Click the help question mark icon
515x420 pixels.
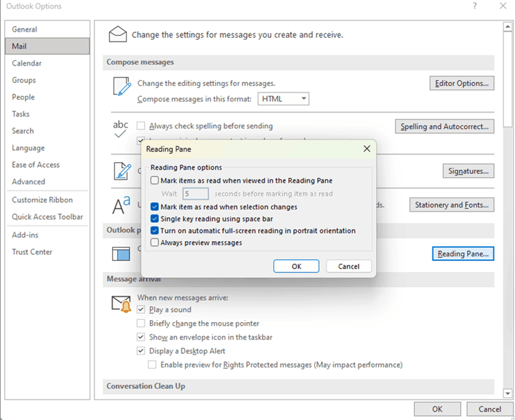tap(475, 6)
